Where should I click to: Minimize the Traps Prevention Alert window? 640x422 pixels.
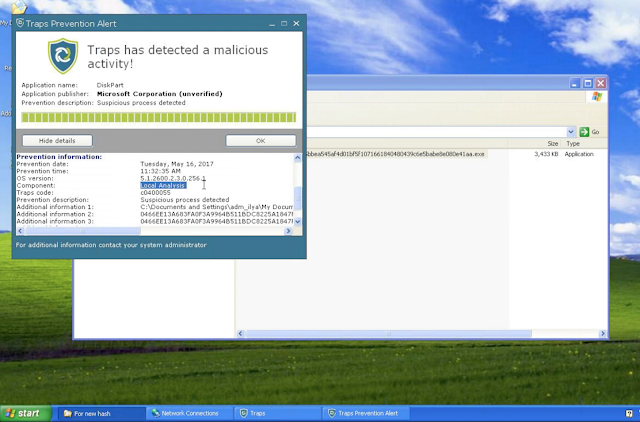(x=272, y=24)
